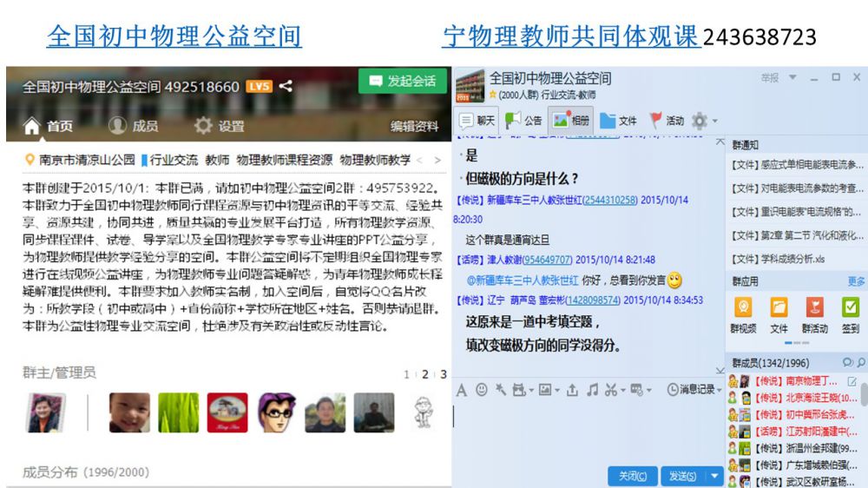Open the 举报 dropdown arrow in title bar
The width and height of the screenshot is (868, 488).
point(792,77)
